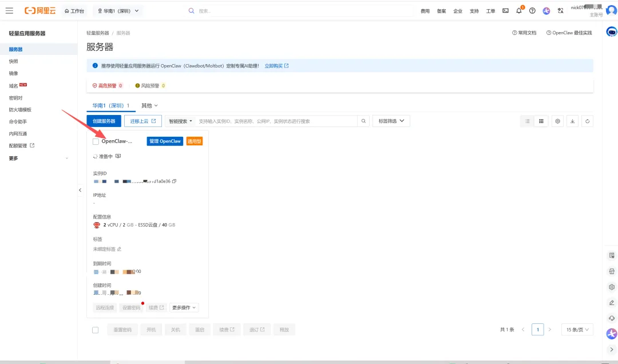The image size is (618, 364).
Task: Select the OpenClaw server checkbox
Action: click(96, 141)
